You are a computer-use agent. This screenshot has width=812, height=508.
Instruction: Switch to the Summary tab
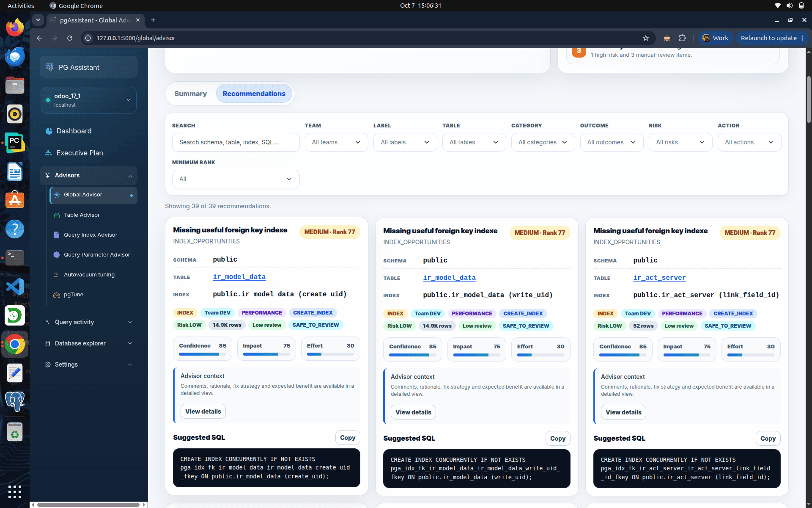[190, 94]
